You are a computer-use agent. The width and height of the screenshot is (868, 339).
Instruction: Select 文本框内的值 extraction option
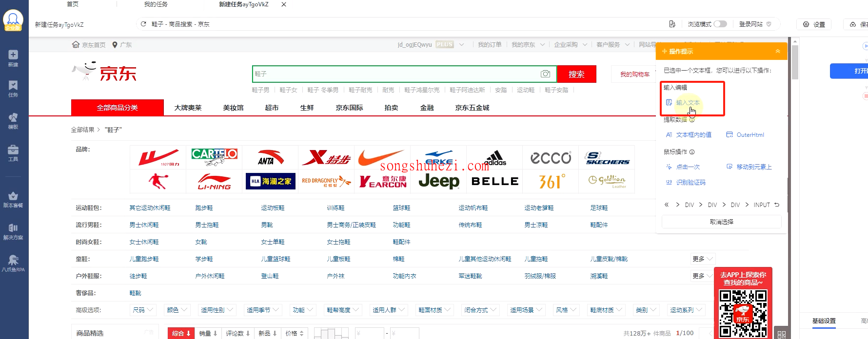coord(689,135)
